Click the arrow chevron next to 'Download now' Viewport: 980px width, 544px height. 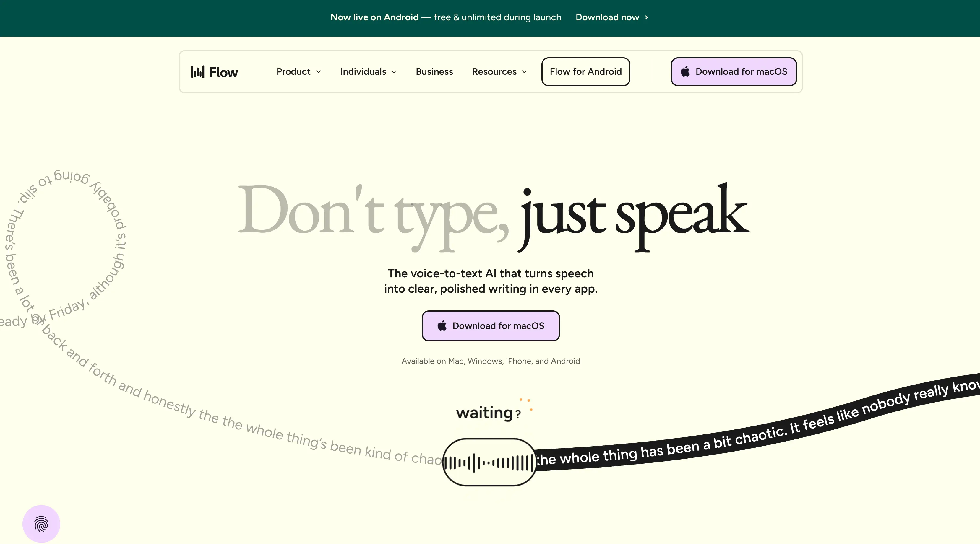click(x=646, y=17)
